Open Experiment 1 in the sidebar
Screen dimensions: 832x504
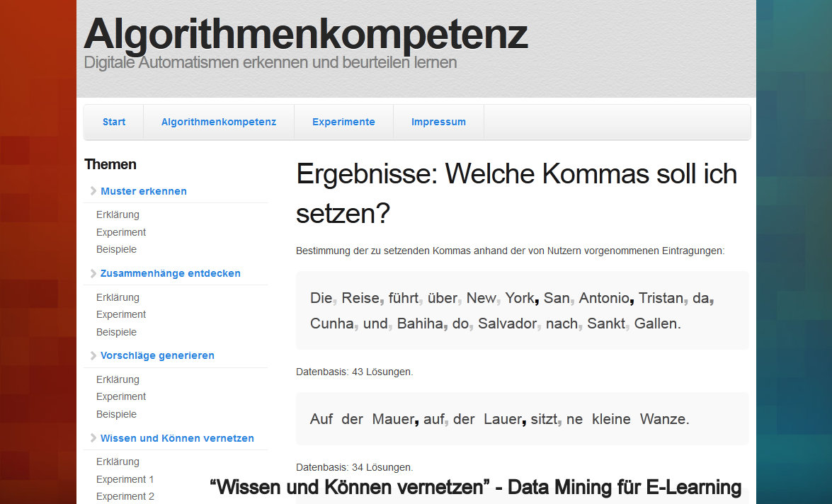pos(125,479)
